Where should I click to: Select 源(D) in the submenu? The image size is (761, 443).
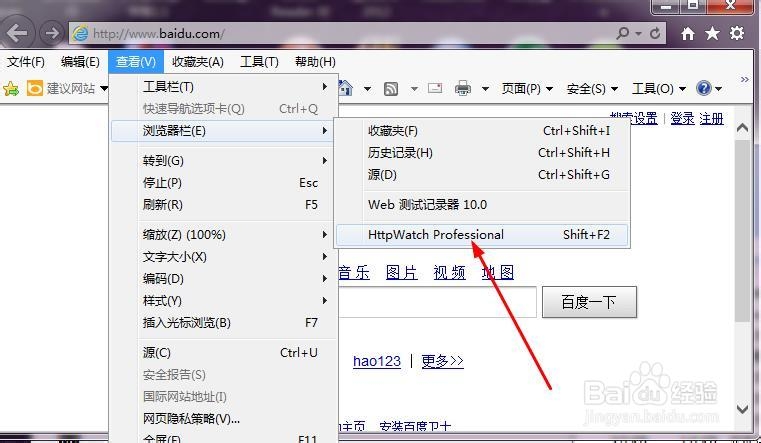[x=482, y=175]
